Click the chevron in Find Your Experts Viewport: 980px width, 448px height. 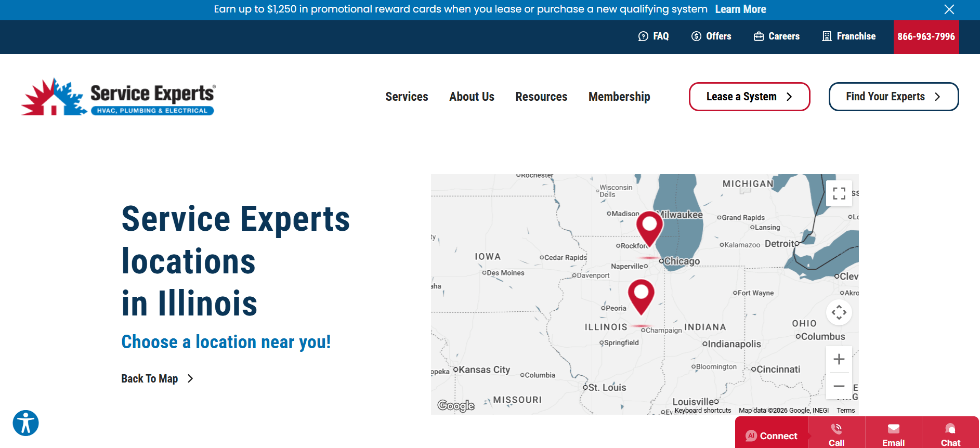pos(937,97)
